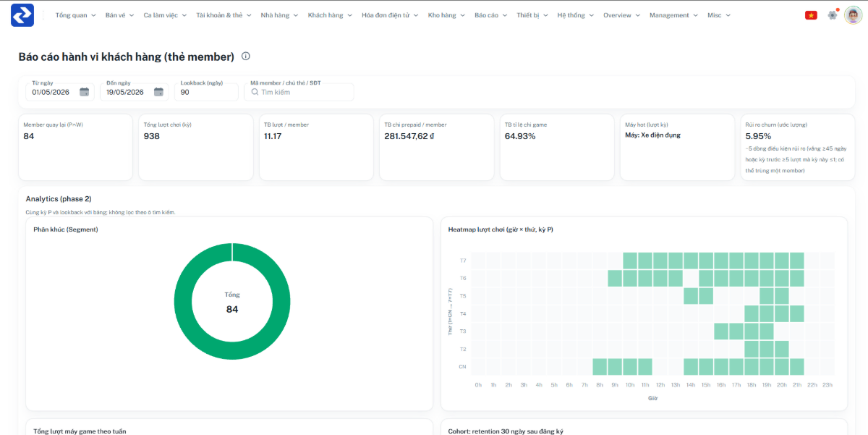This screenshot has height=435, width=868.
Task: Open the Hệ thống menu
Action: click(x=576, y=15)
